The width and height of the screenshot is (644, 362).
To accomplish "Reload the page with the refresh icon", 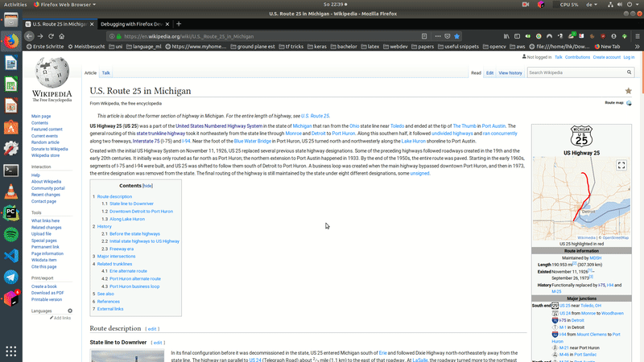I will coord(51,36).
